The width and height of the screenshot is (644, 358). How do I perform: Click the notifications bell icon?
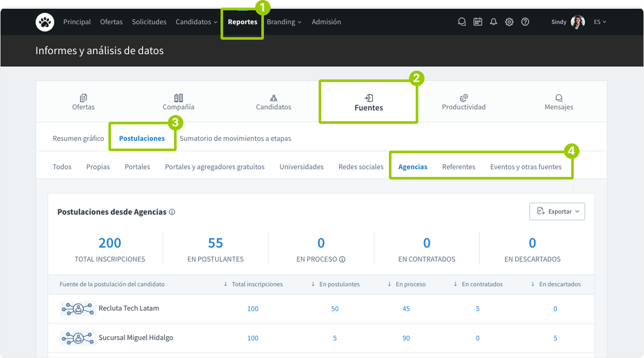(x=493, y=22)
